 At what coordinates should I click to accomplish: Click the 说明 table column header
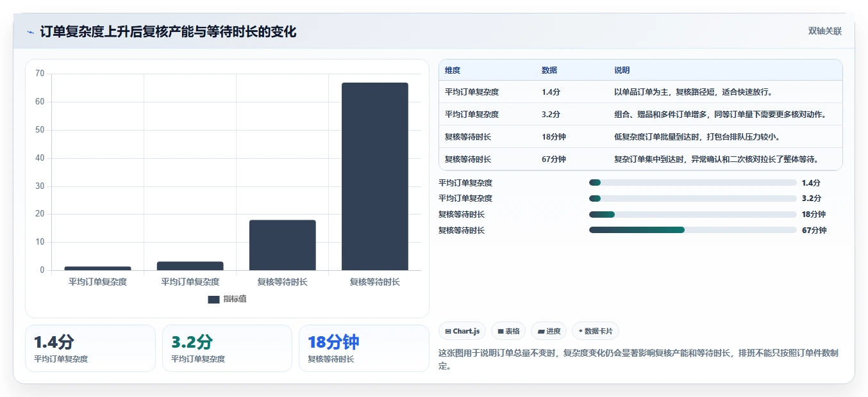[622, 70]
